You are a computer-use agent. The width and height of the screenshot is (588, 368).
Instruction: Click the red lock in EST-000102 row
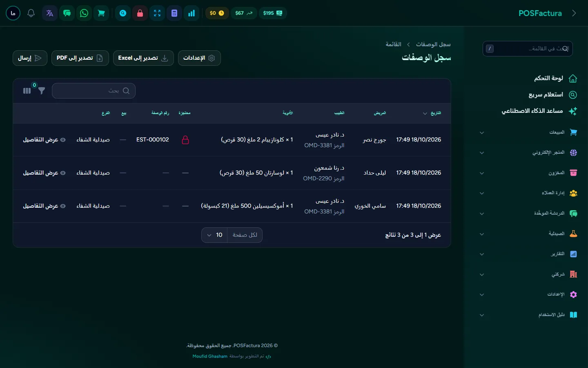coord(185,140)
